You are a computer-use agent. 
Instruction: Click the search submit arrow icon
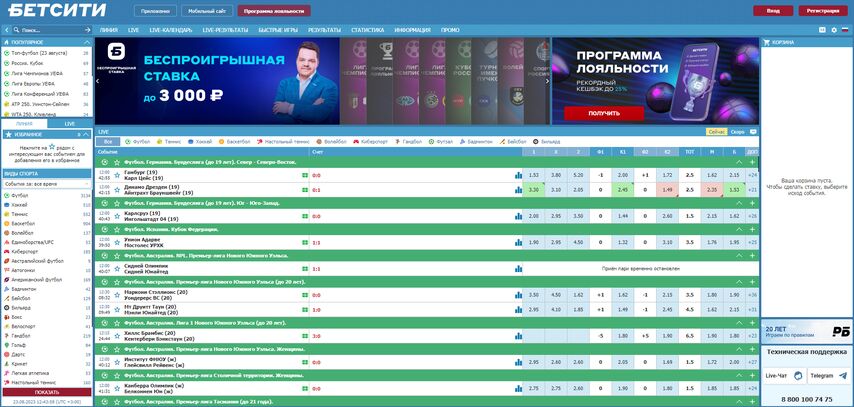click(x=88, y=30)
